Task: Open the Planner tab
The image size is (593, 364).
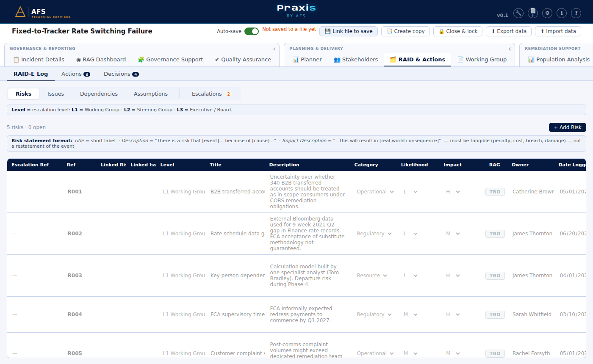Action: click(x=307, y=60)
